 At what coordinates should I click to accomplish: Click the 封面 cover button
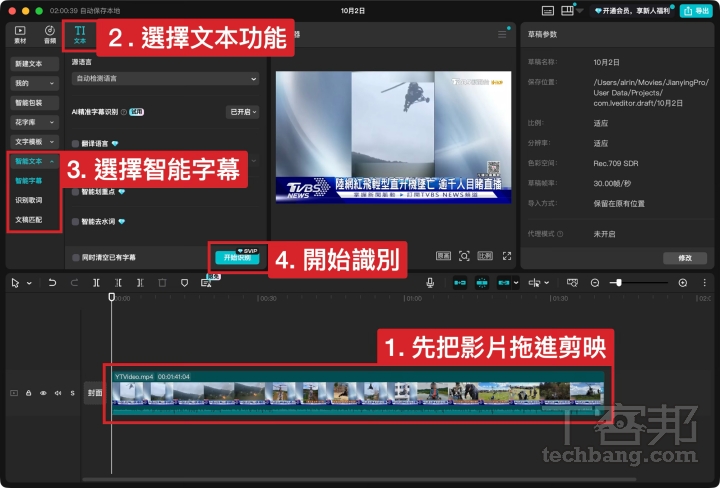pyautogui.click(x=95, y=393)
